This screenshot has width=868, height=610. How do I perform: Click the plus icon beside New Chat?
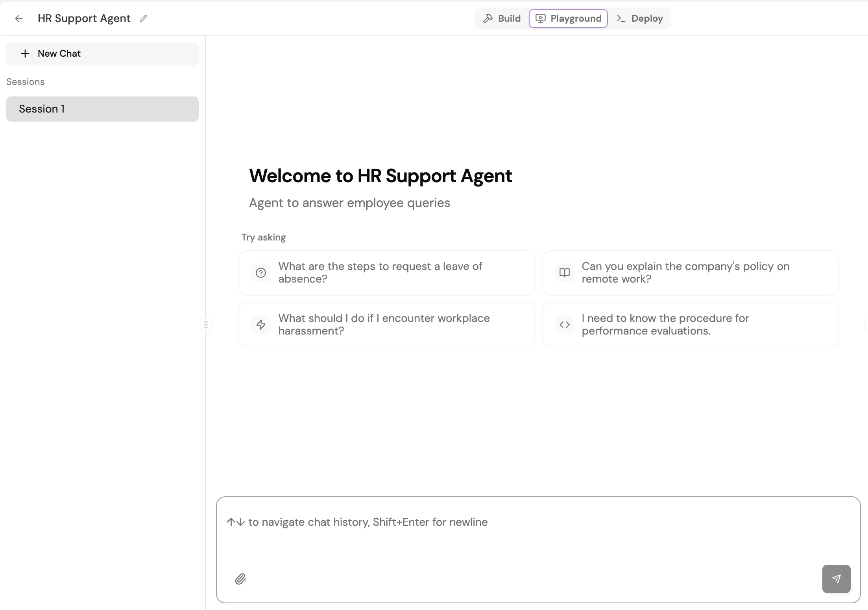click(25, 54)
